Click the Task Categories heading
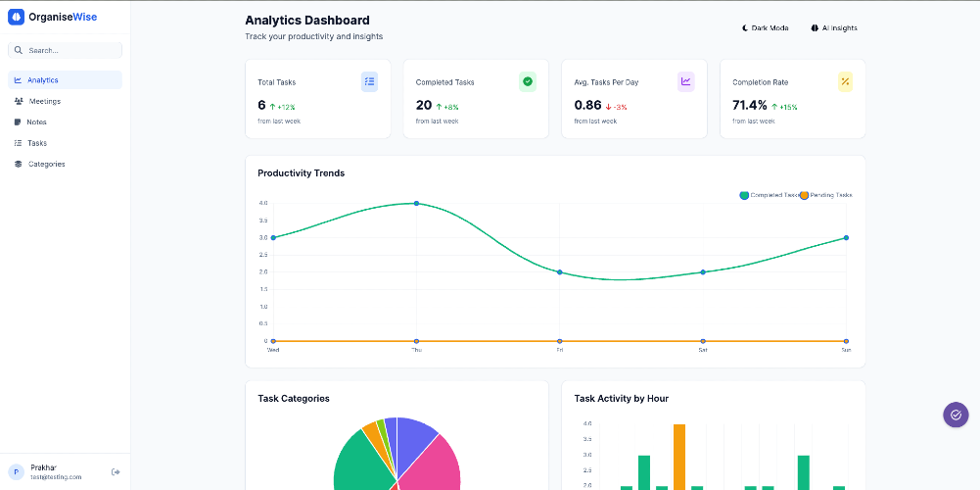980x490 pixels. (x=294, y=399)
